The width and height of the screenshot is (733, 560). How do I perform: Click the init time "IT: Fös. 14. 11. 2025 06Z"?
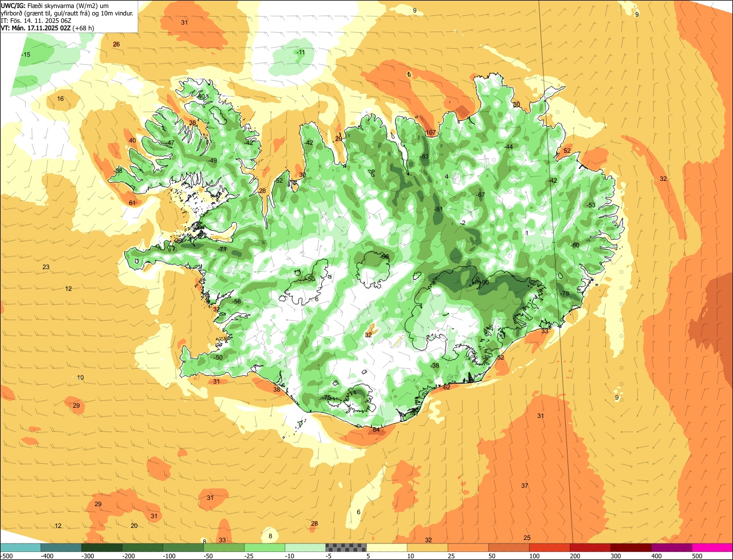coord(36,20)
